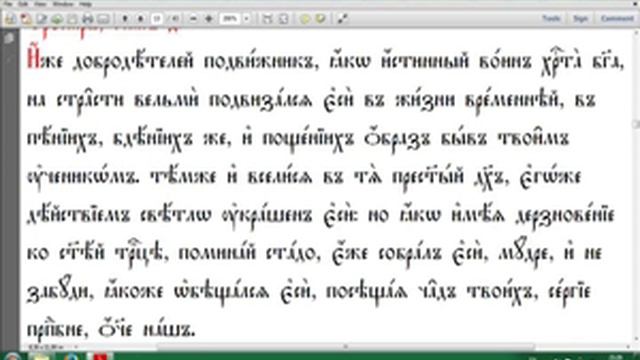Select the zoom percentage field

tap(230, 19)
